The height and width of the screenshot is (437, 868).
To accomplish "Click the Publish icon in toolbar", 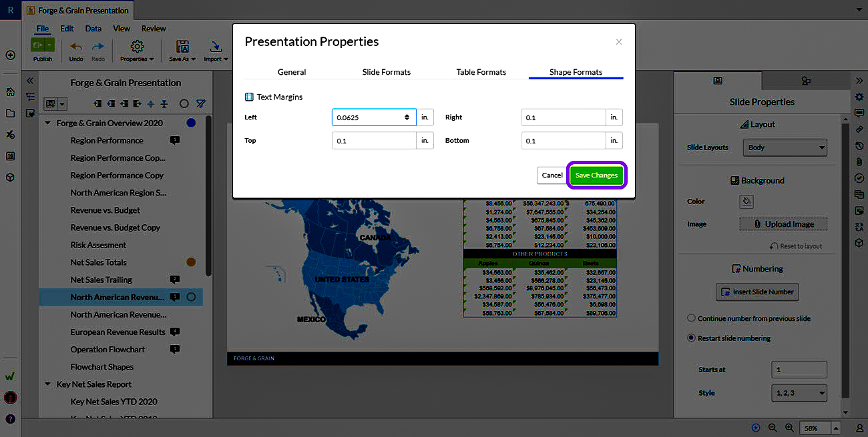I will point(37,46).
